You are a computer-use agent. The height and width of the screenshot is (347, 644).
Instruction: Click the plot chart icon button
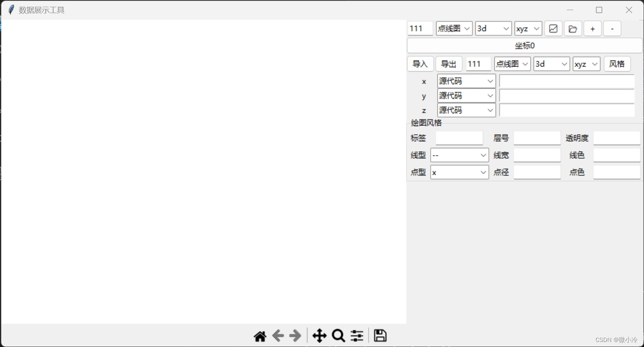(x=553, y=29)
